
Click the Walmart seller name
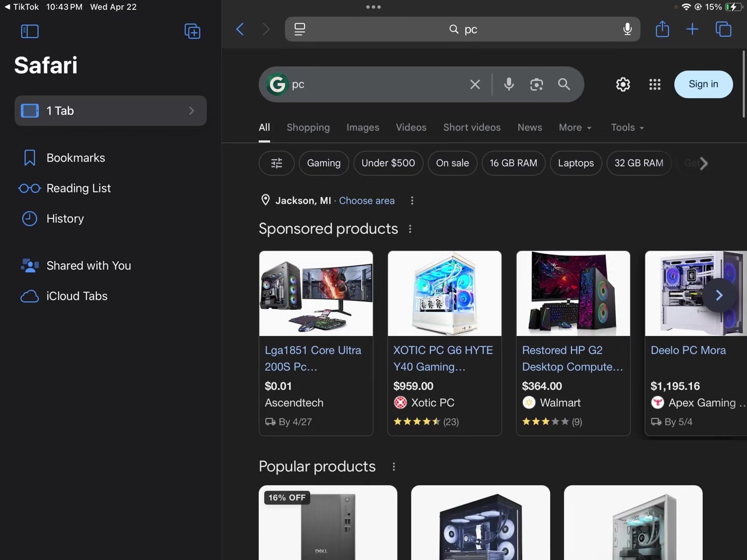coord(560,403)
